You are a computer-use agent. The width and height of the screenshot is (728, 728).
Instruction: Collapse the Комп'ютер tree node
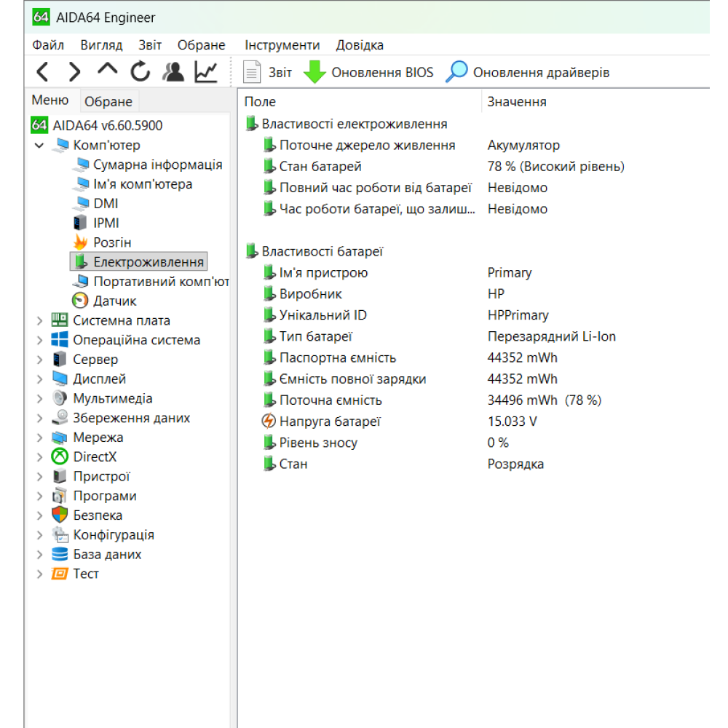point(39,146)
